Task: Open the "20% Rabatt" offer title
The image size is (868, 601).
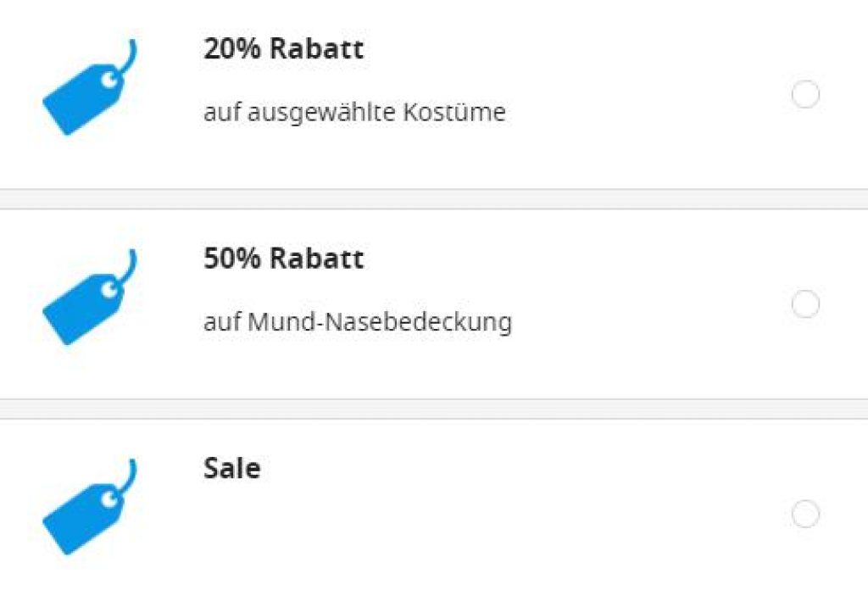Action: [283, 49]
